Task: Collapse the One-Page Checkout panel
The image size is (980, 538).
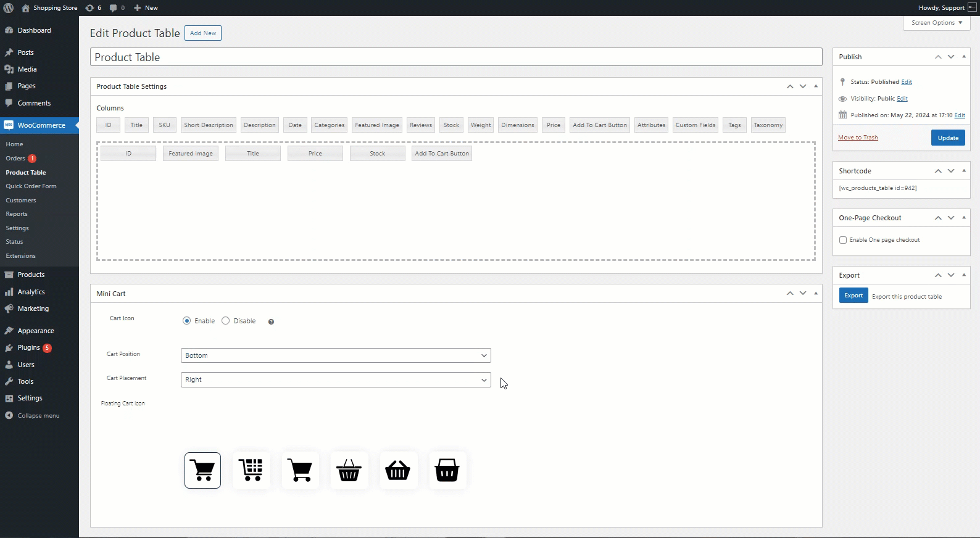Action: point(964,218)
